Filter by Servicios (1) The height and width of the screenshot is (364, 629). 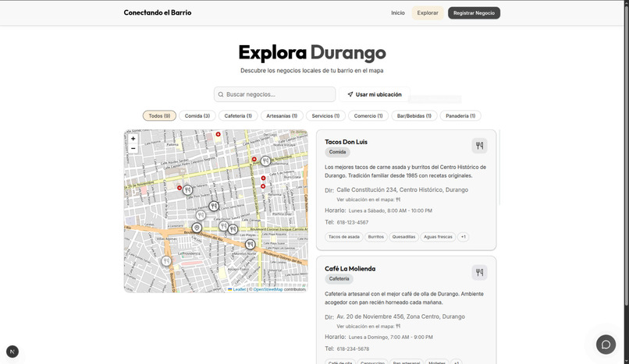coord(325,115)
